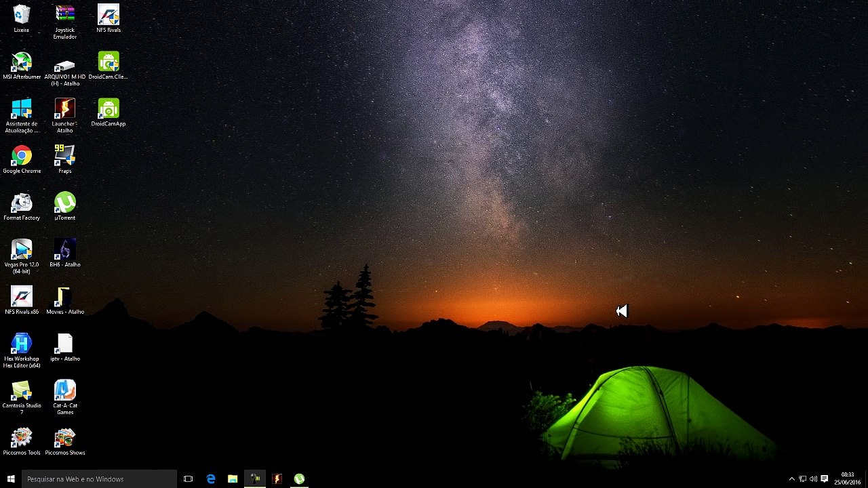Open MSI Afterburner desktop shortcut
The width and height of the screenshot is (868, 488).
(x=22, y=66)
